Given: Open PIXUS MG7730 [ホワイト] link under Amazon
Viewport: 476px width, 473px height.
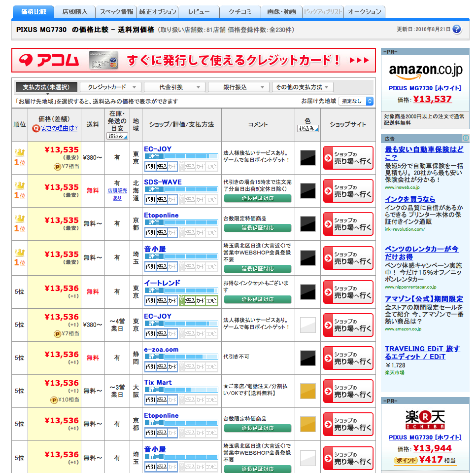Looking at the screenshot, I should (x=425, y=88).
